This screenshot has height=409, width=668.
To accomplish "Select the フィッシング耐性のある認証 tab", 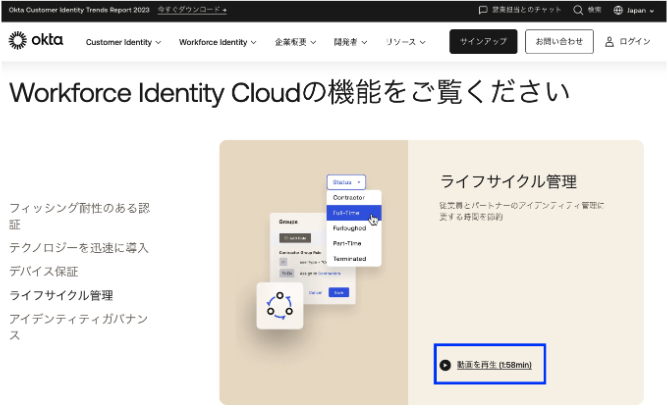I will tap(80, 216).
